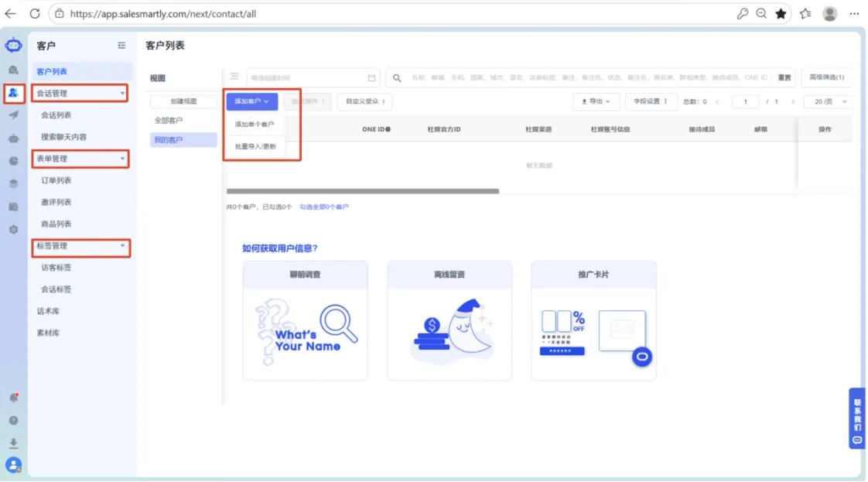
Task: Open the 添加客户 dropdown button
Action: (252, 101)
